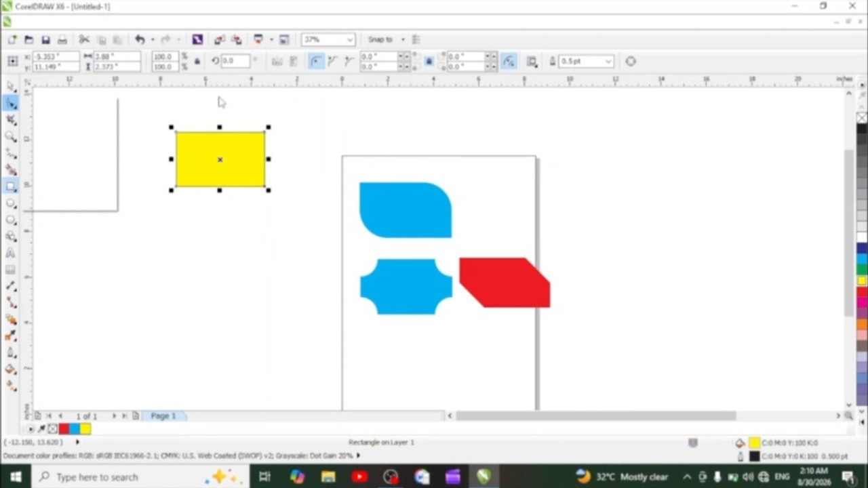868x488 pixels.
Task: Click the Print icon
Action: click(x=62, y=40)
